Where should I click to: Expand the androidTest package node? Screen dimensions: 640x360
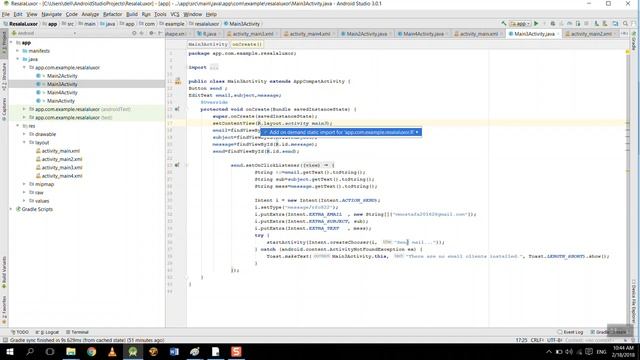(x=24, y=109)
